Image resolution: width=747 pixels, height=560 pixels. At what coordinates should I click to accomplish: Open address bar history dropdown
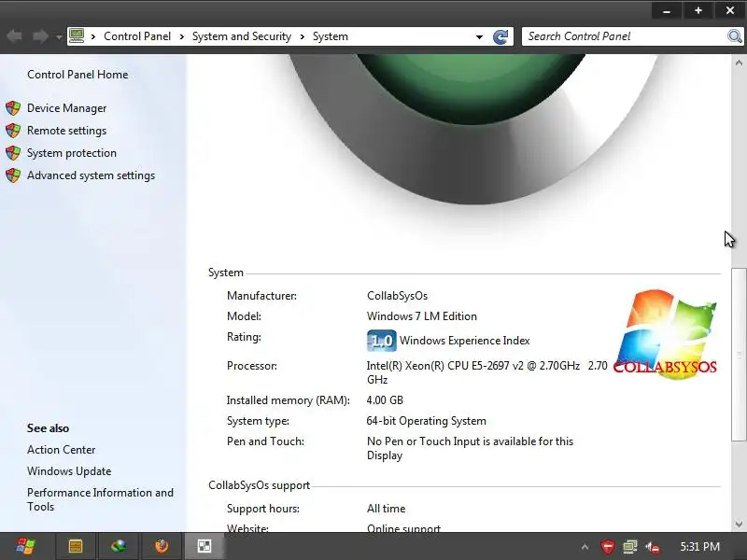point(479,36)
